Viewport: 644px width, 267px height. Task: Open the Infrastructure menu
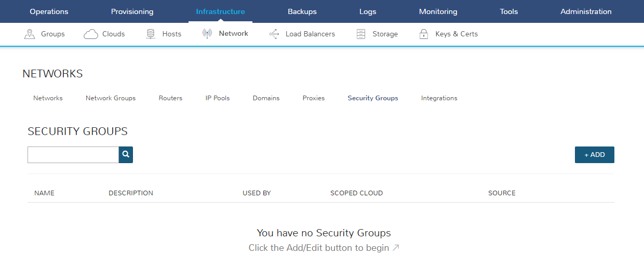point(220,11)
